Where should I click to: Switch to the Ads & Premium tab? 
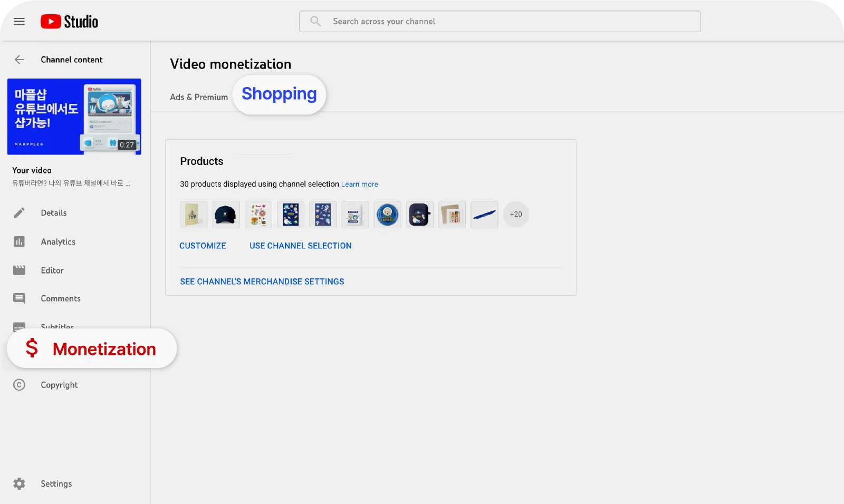point(199,97)
